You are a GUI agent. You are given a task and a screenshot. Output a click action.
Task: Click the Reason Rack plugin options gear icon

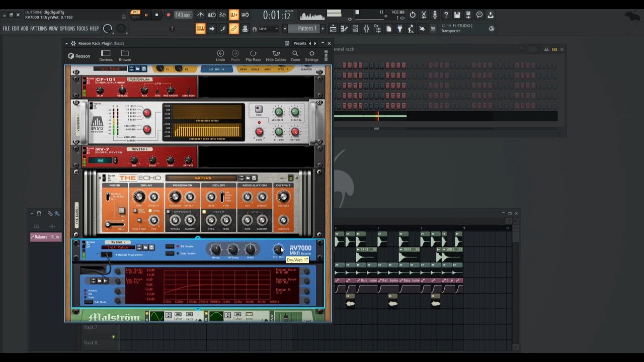[x=73, y=43]
